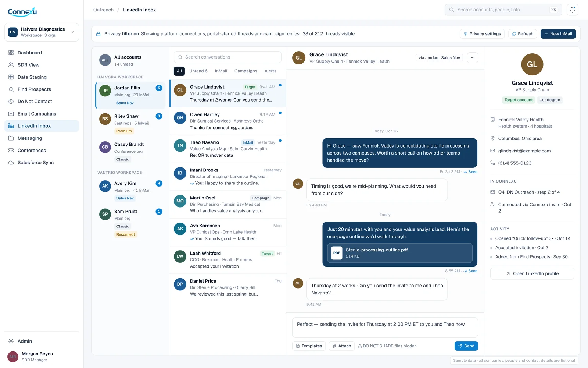Click the Admin gear icon
588x368 pixels.
pos(11,341)
